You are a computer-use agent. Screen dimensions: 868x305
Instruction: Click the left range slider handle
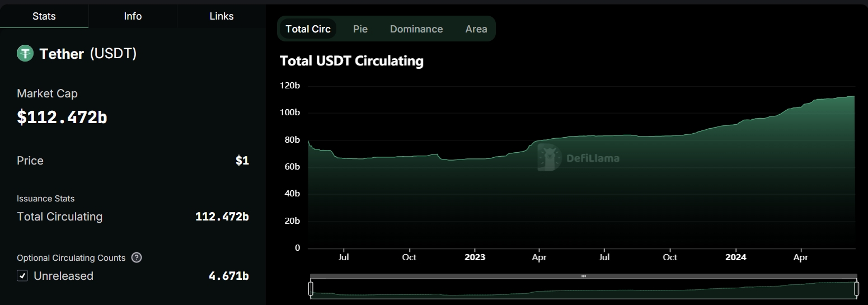(311, 289)
